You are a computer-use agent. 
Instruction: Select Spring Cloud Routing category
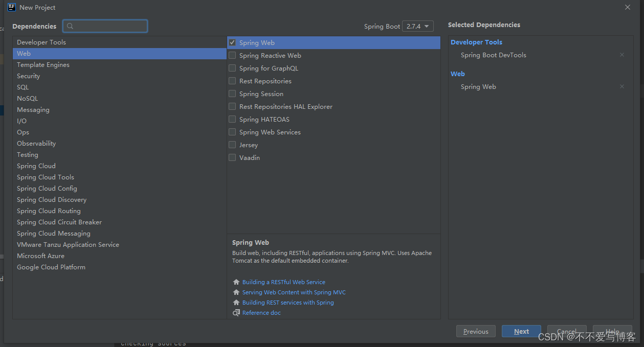pyautogui.click(x=120, y=211)
